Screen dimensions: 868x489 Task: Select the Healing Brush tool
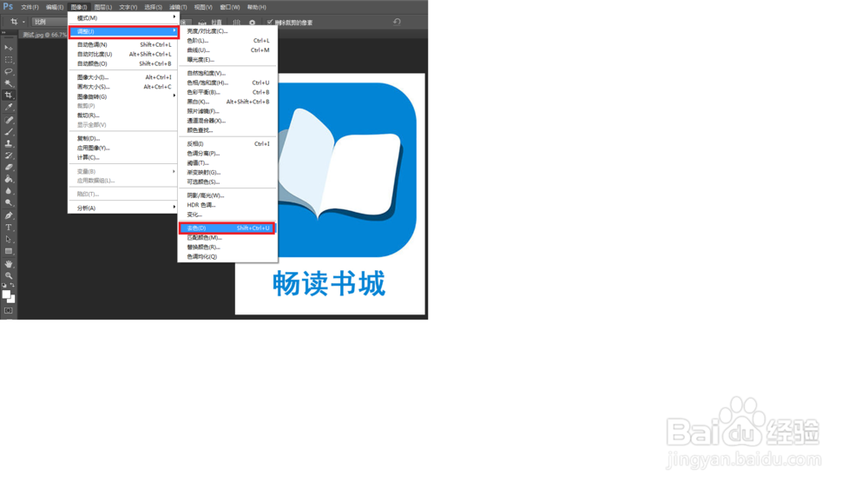(x=9, y=120)
